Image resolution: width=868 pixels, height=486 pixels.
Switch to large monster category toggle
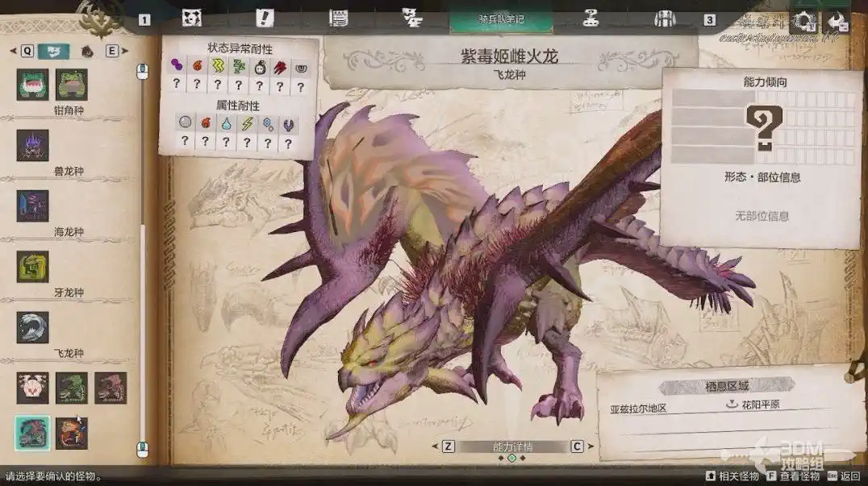(x=53, y=51)
